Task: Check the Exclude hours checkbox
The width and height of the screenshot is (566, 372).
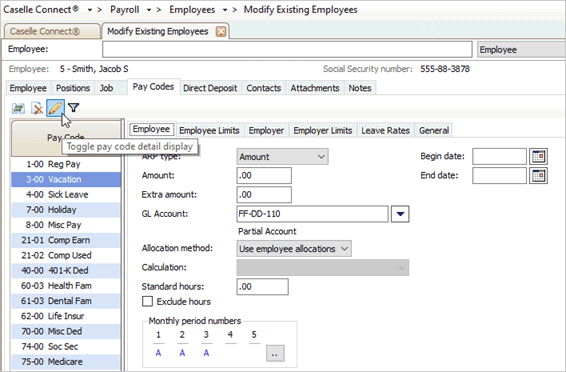Action: point(147,301)
